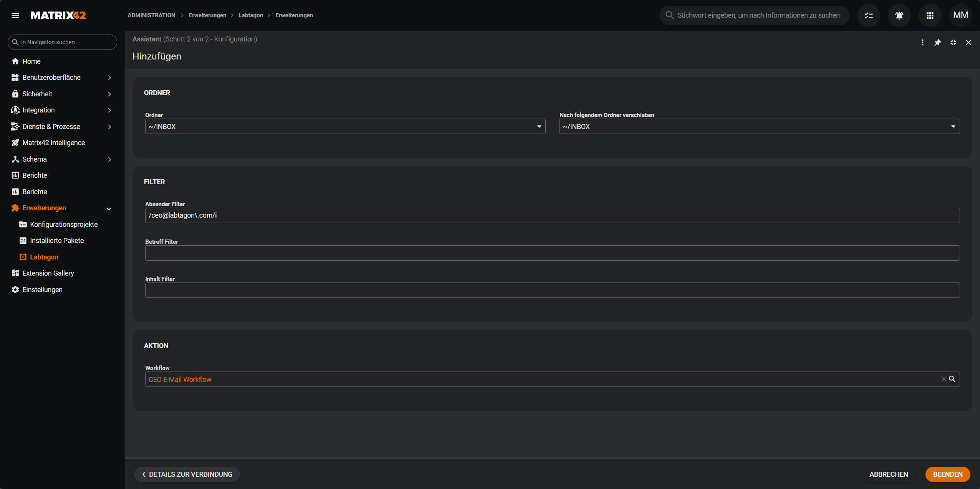
Task: Click the hamburger menu icon
Action: 15,15
